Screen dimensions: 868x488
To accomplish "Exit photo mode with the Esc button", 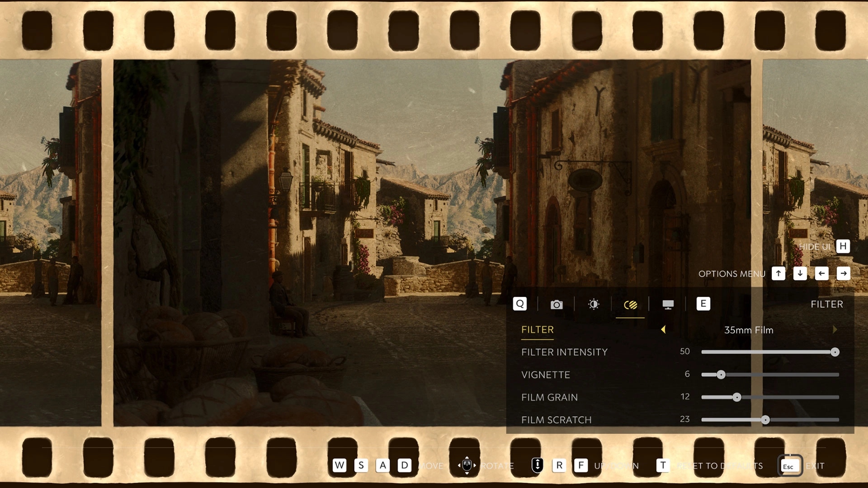I will [789, 465].
